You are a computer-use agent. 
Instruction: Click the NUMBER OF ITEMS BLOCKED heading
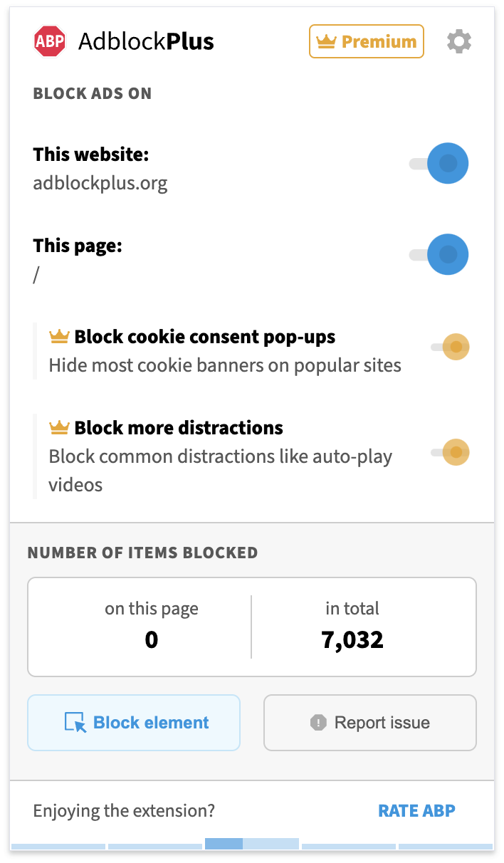[x=142, y=553]
